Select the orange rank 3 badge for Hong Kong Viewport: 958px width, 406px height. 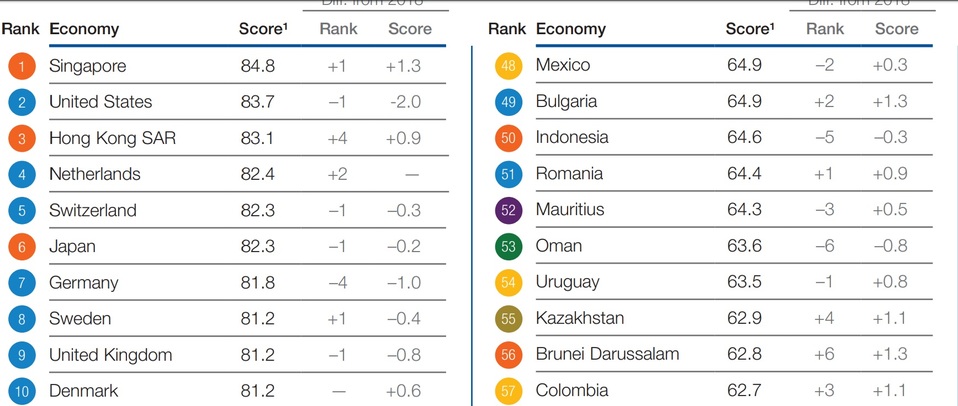(20, 138)
